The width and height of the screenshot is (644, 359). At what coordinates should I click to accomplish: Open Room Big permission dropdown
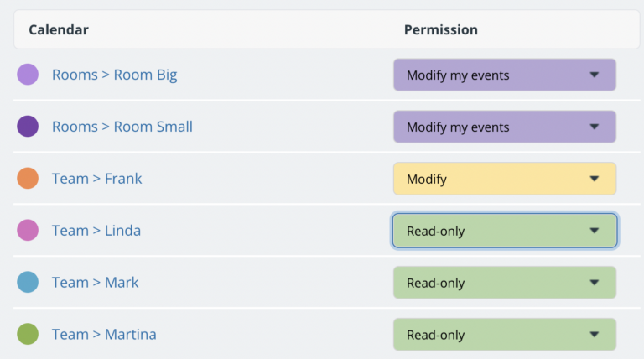click(505, 75)
